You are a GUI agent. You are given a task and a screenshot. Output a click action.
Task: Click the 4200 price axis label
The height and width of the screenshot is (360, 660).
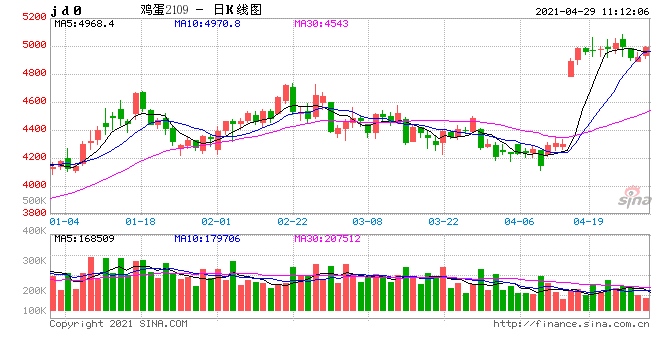(34, 157)
